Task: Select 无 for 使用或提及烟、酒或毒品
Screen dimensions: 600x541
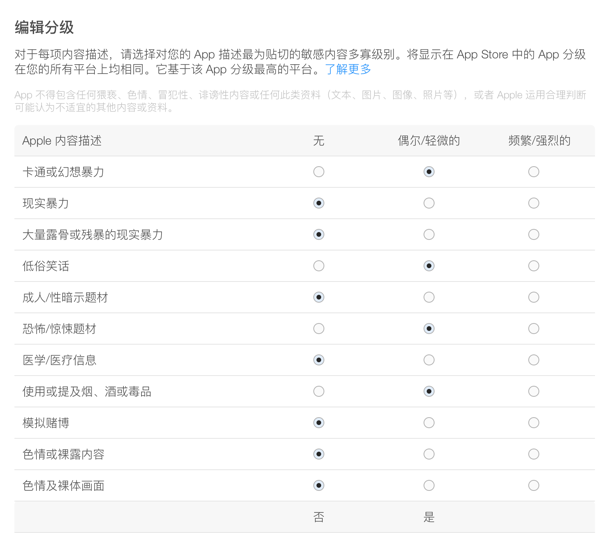Action: click(x=319, y=391)
